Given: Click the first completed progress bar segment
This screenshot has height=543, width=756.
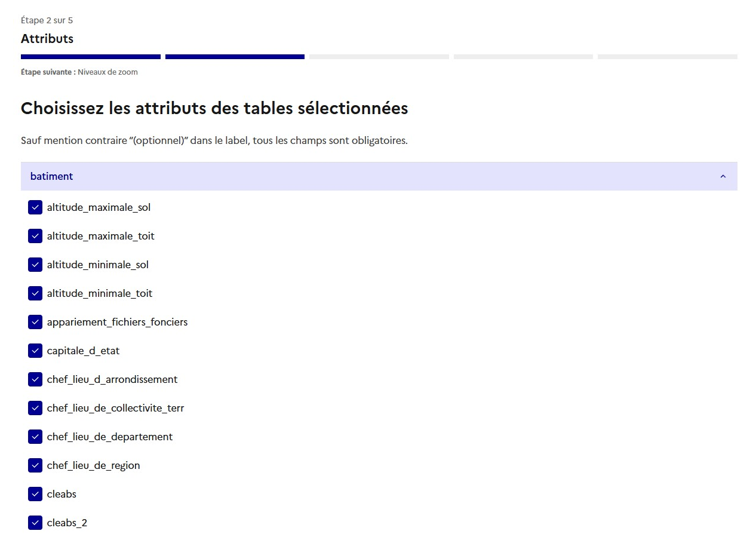Looking at the screenshot, I should tap(90, 56).
